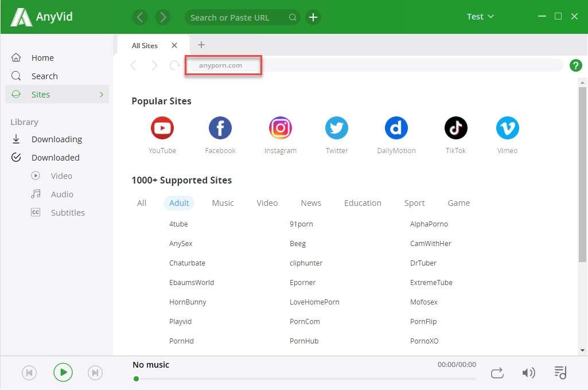
Task: Navigate back in the embedded browser toolbar
Action: [x=134, y=65]
